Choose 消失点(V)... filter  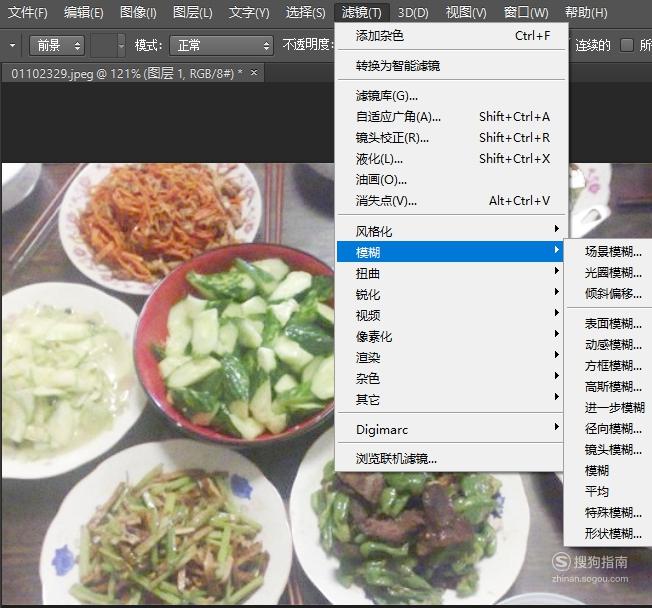452,201
